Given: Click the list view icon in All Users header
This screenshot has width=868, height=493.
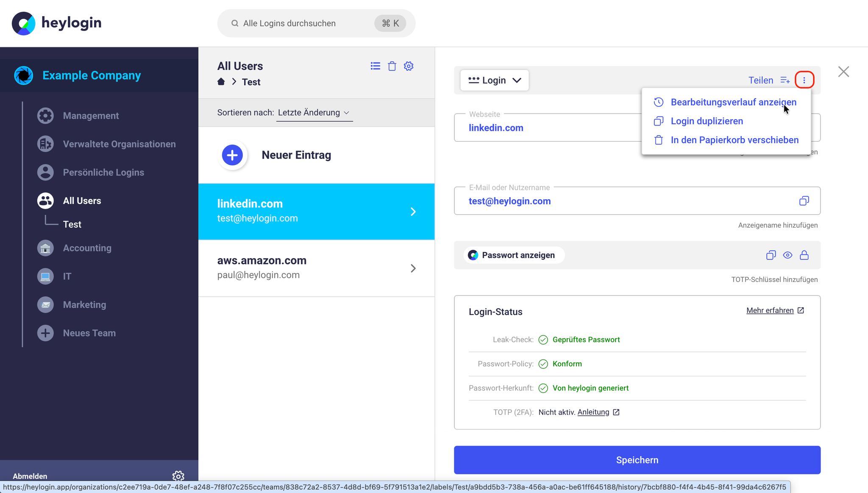Looking at the screenshot, I should 375,66.
